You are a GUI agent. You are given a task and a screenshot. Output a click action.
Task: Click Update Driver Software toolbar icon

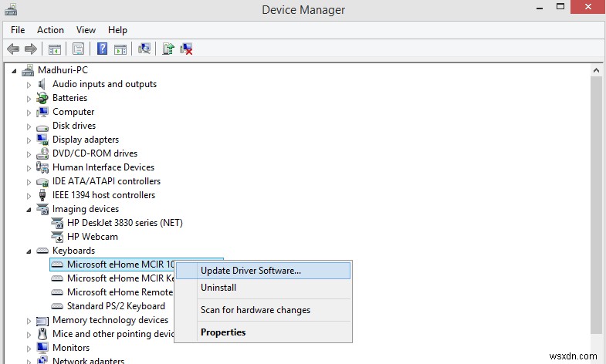coord(168,49)
